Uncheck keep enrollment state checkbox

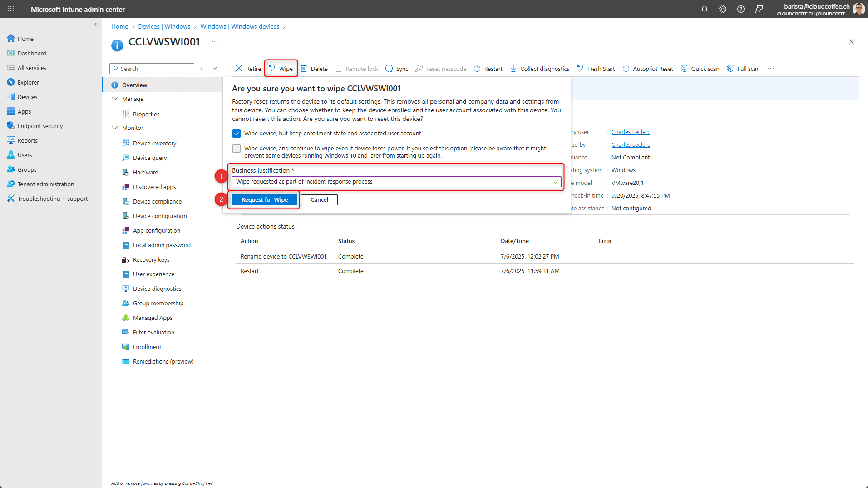click(x=237, y=134)
